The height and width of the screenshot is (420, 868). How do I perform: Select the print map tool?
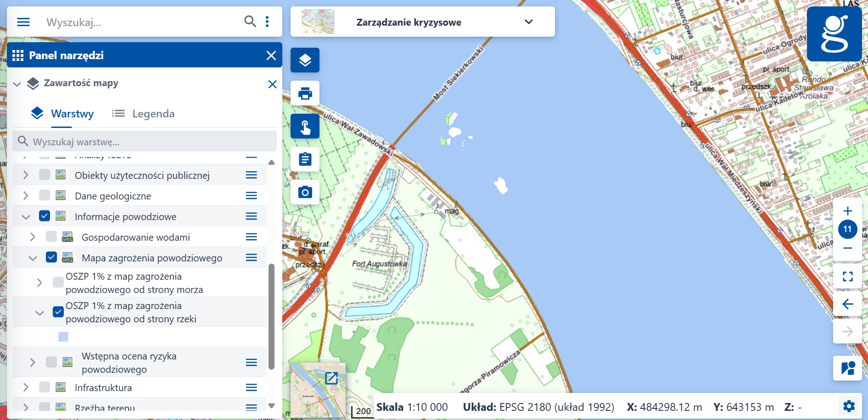[x=305, y=93]
